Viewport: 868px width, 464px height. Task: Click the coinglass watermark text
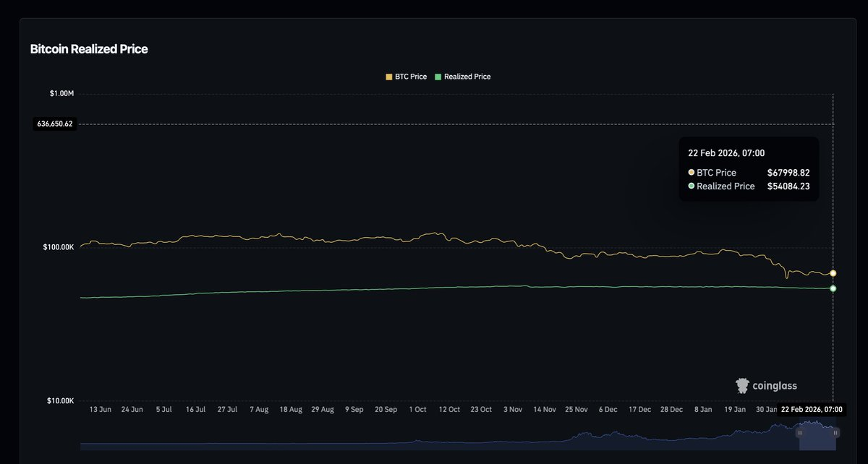777,387
